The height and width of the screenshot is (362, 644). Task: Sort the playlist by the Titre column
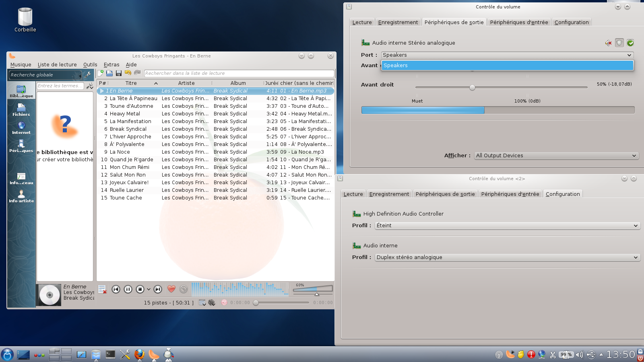[x=131, y=83]
